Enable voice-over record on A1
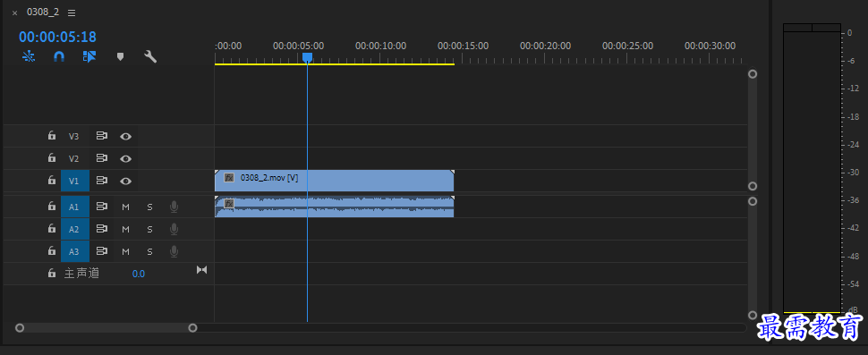 point(174,207)
